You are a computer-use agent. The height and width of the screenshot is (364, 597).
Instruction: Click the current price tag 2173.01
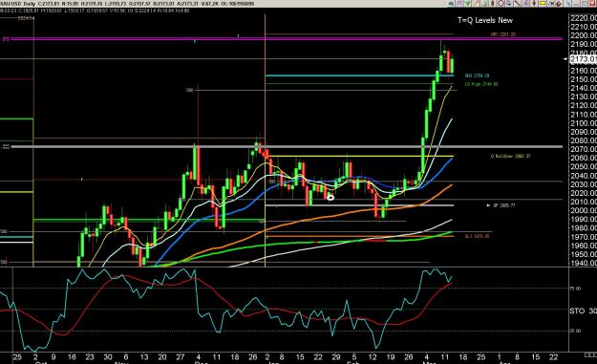(583, 59)
